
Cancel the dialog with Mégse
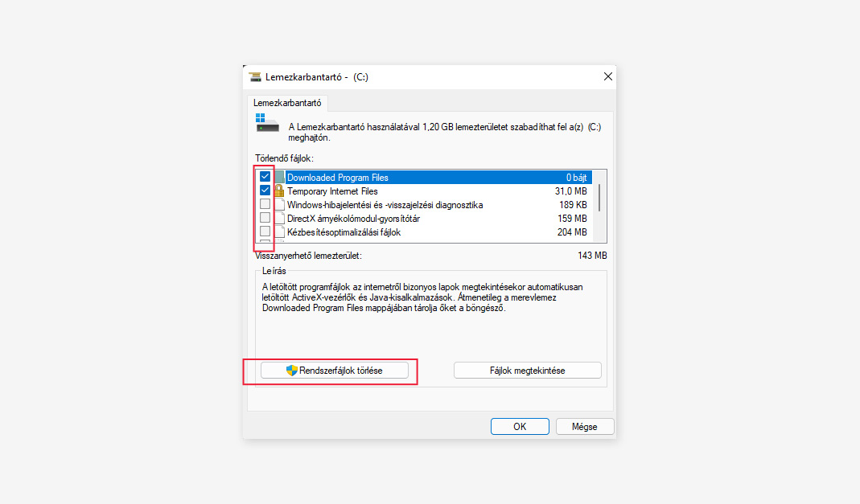click(585, 427)
